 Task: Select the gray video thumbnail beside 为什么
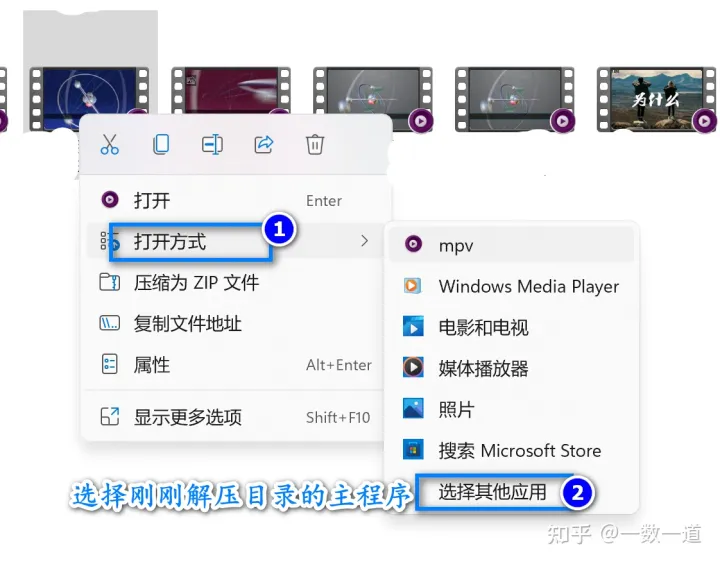point(515,99)
